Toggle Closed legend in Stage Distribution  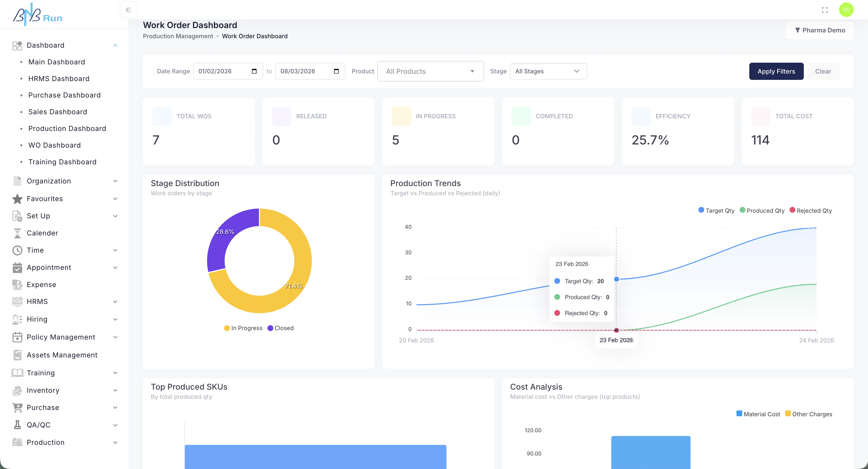[280, 328]
